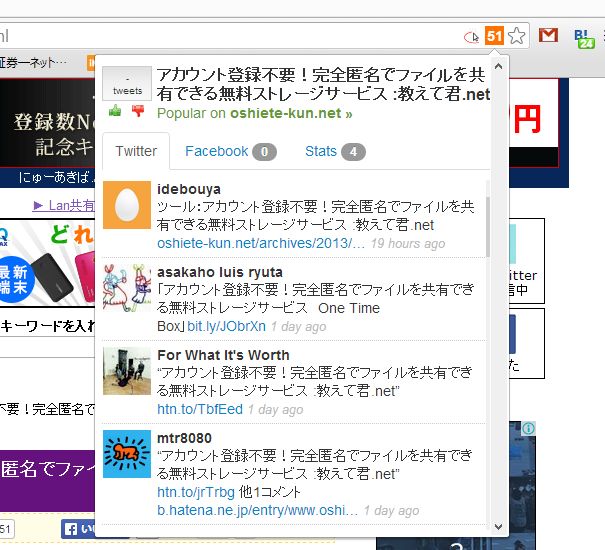Open Popular on oshiete-kun.net link
Viewport: 605px width, 550px height.
tap(254, 113)
